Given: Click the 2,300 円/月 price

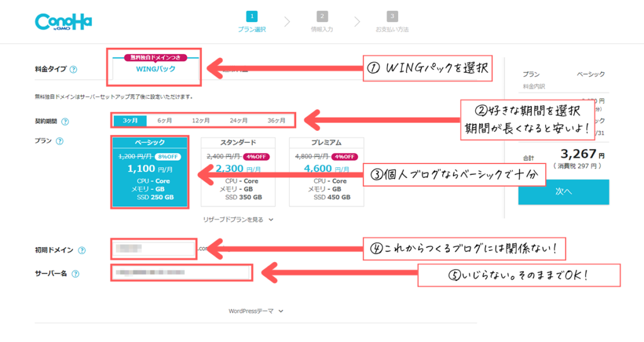Looking at the screenshot, I should click(238, 168).
